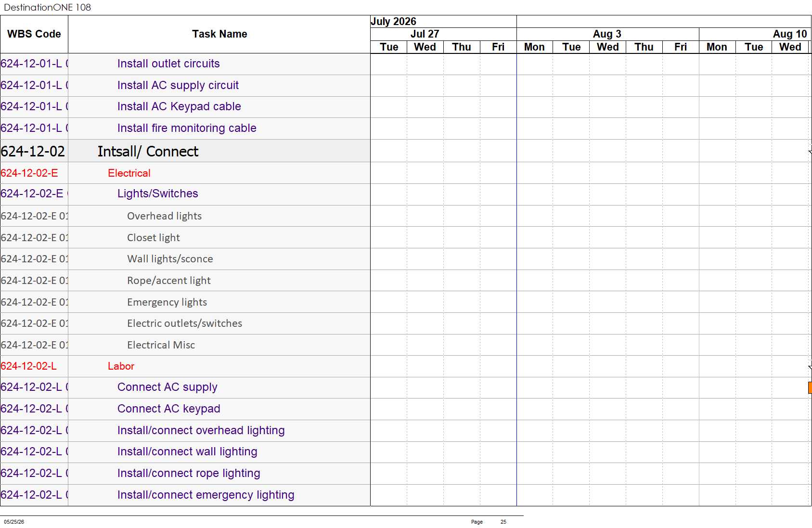812x528 pixels.
Task: Select the 'Connect AC keypad' task
Action: click(168, 409)
